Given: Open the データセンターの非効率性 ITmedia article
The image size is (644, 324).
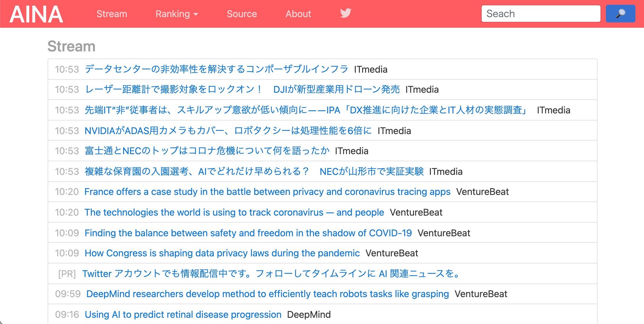Looking at the screenshot, I should (x=216, y=69).
